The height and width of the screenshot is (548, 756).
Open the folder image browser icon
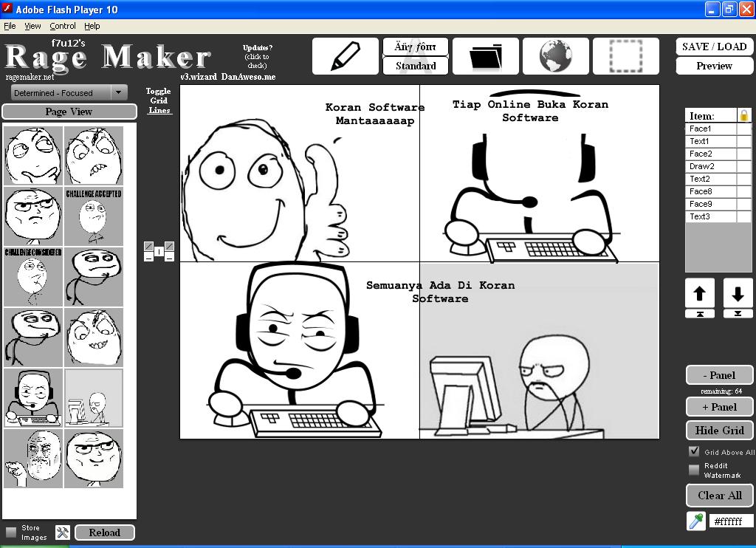pyautogui.click(x=485, y=56)
